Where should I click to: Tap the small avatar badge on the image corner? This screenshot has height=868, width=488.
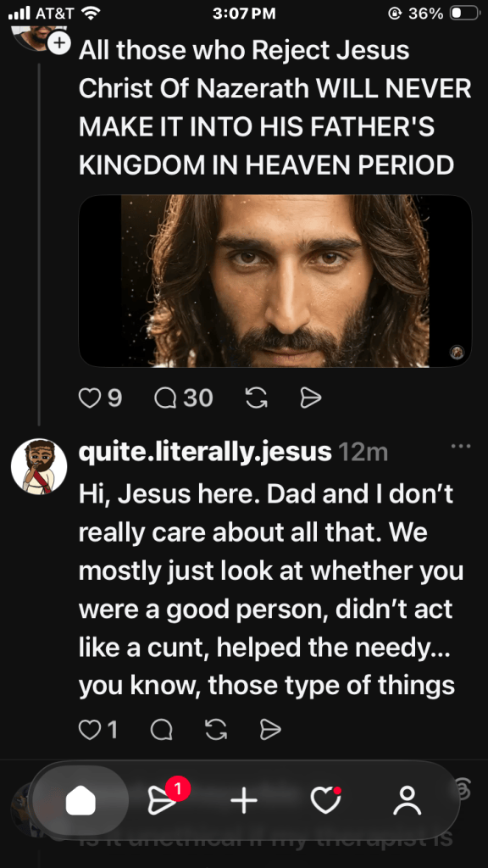point(457,352)
